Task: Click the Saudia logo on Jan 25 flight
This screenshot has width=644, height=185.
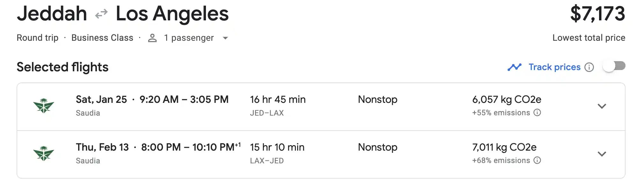Action: click(44, 106)
